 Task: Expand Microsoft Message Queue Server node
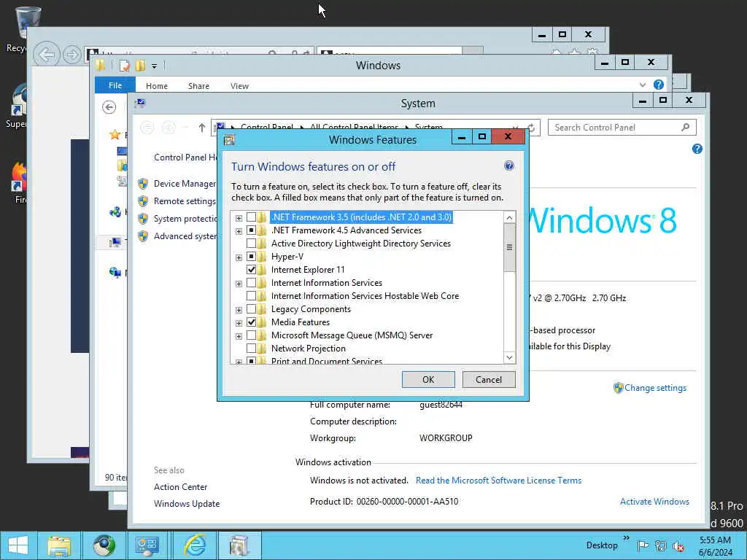[x=239, y=336]
